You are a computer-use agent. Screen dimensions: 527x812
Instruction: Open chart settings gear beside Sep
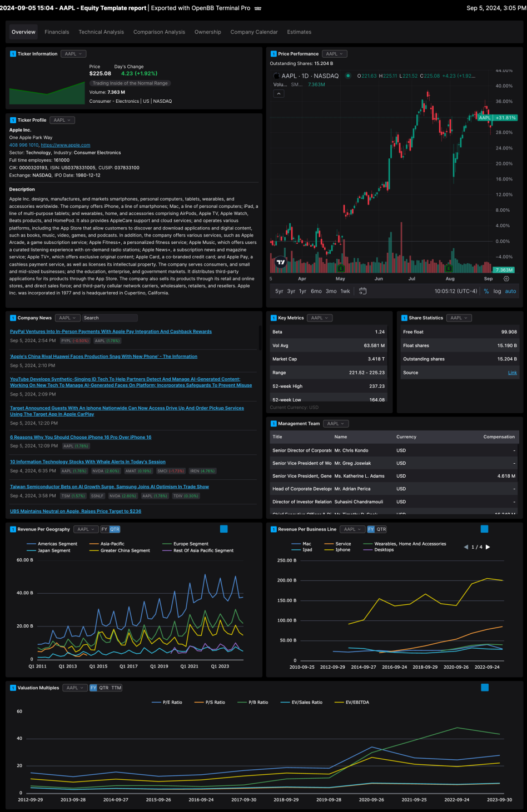click(x=506, y=279)
